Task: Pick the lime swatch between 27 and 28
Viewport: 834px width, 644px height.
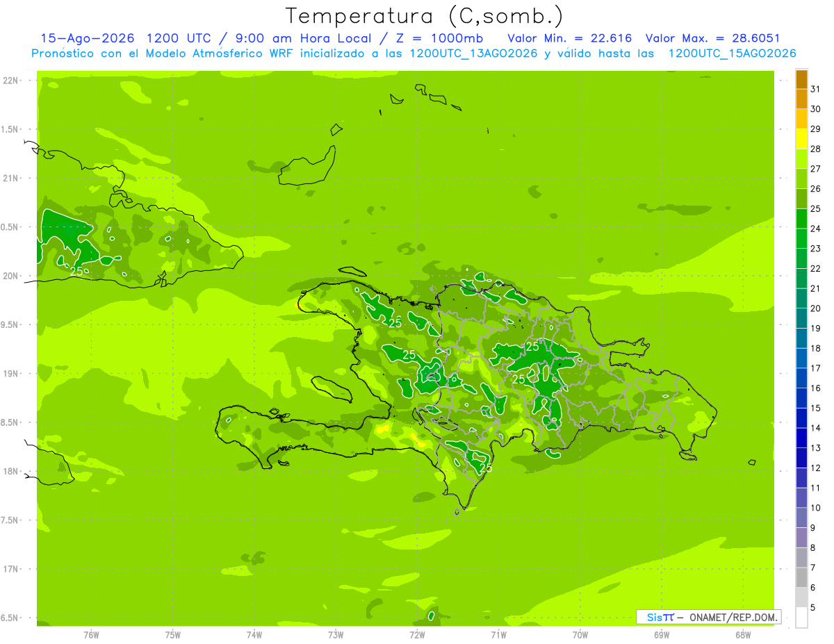Action: 801,159
